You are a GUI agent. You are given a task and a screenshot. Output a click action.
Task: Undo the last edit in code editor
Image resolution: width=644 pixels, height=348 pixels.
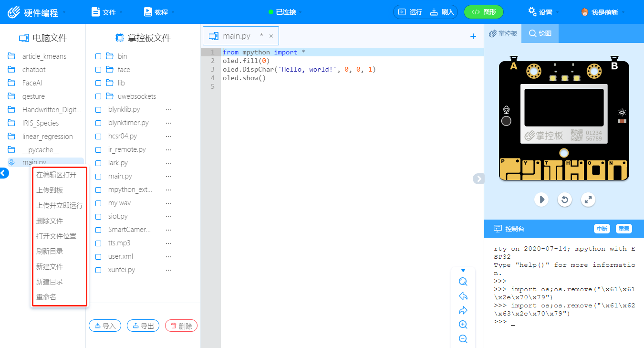tap(463, 296)
